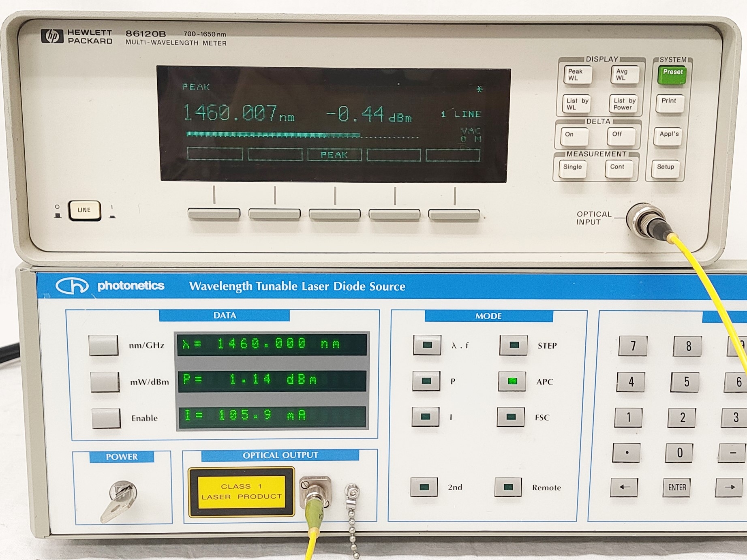Toggle the nm/GHz units button
The height and width of the screenshot is (560, 747).
[103, 345]
